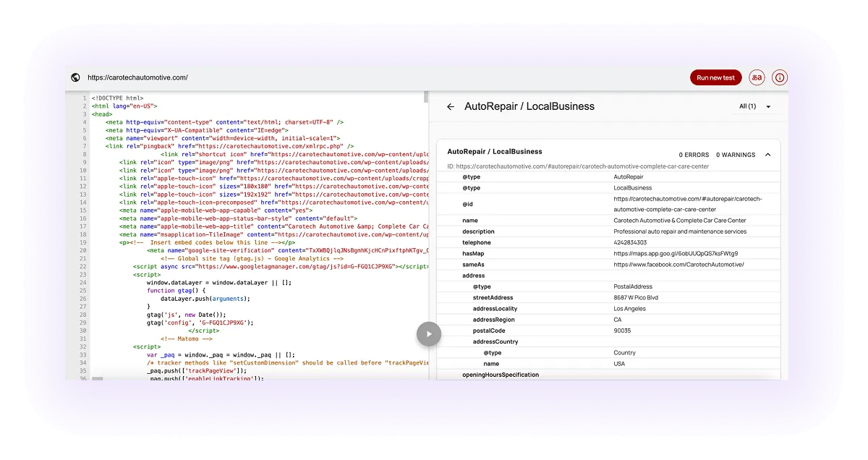Click the Run new test button
The width and height of the screenshot is (868, 460).
715,77
